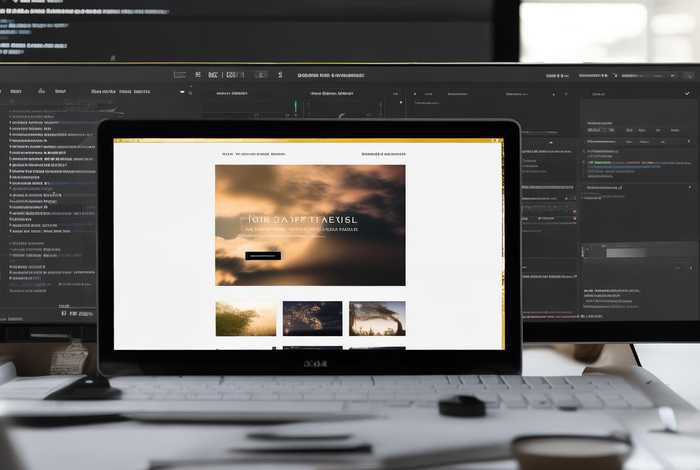Open the middle dark branches thumbnail
This screenshot has width=700, height=470.
(x=312, y=318)
